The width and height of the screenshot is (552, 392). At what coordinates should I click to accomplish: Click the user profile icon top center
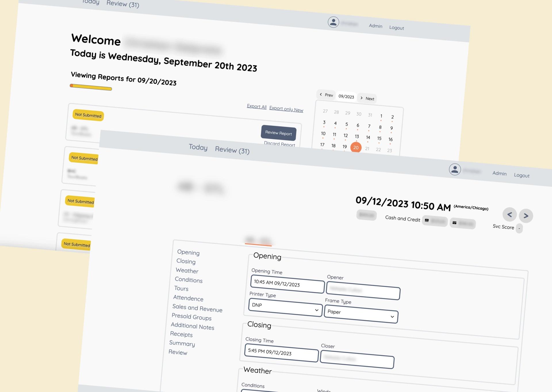point(333,22)
